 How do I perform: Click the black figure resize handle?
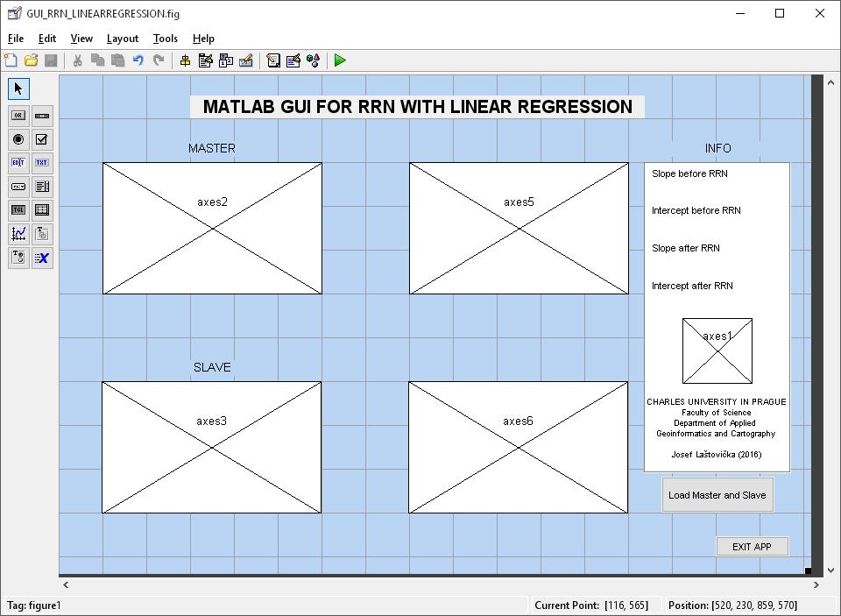[808, 571]
